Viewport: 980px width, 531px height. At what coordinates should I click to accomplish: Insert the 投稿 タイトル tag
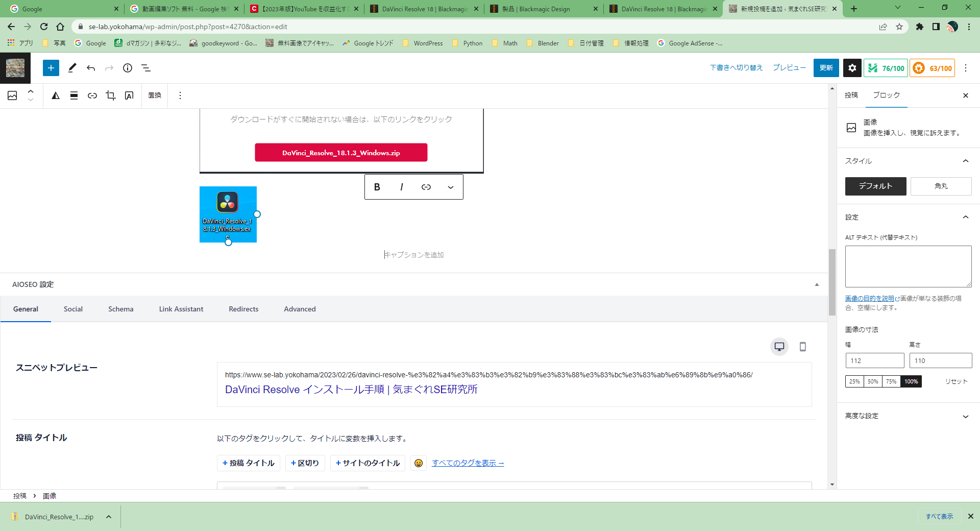(x=249, y=463)
